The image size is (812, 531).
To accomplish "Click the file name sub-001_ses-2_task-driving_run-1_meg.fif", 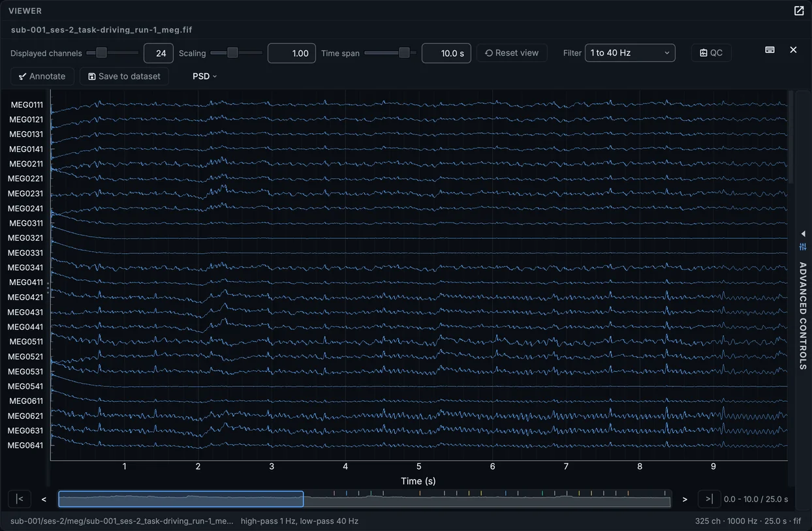I will click(x=101, y=30).
